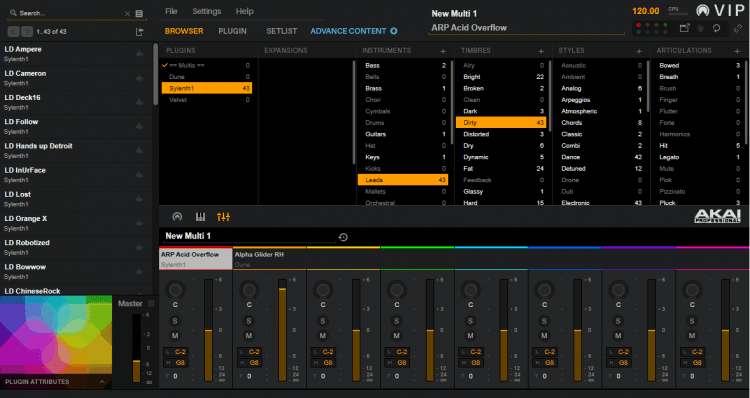Open plugin window pop-out icon
750x398 pixels.
point(684,28)
